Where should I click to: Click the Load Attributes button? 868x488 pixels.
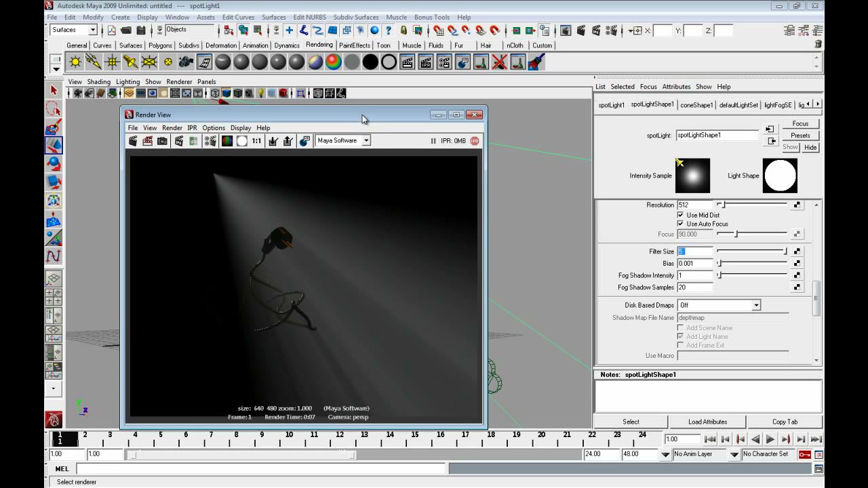coord(707,422)
